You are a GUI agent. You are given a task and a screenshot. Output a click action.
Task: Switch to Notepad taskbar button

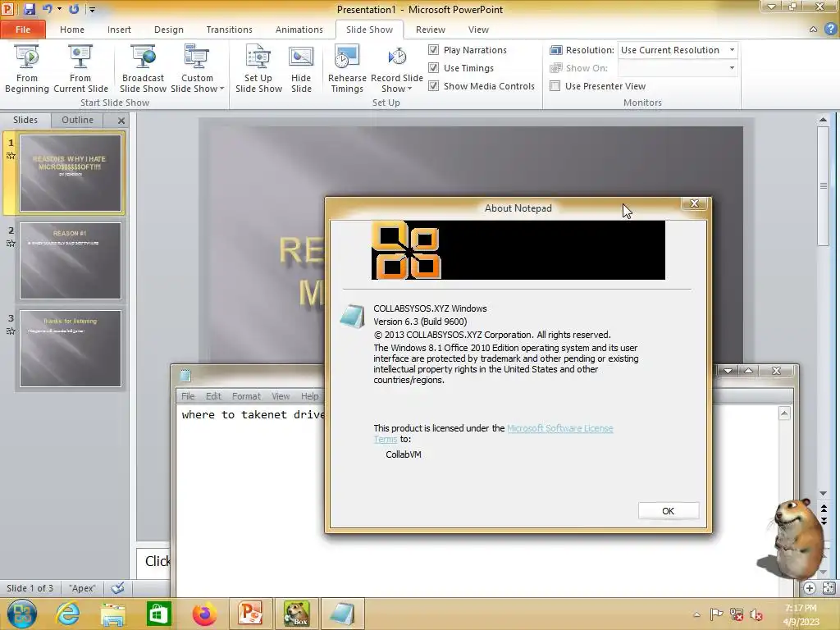point(342,614)
